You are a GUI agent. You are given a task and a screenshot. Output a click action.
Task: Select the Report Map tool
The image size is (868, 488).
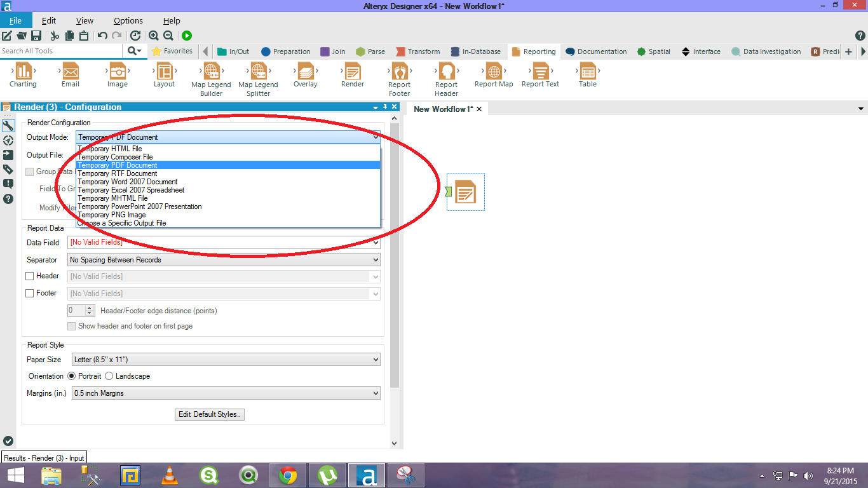point(494,76)
